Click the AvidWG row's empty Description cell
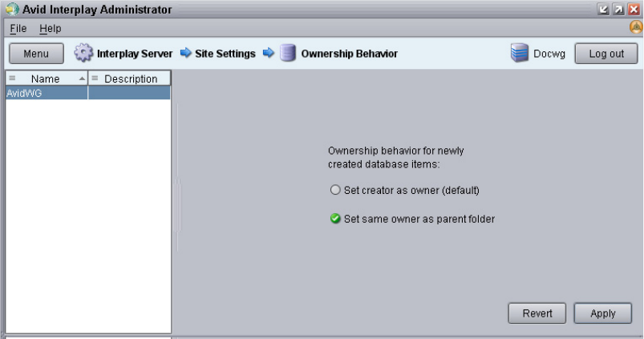644x339 pixels. (x=129, y=93)
